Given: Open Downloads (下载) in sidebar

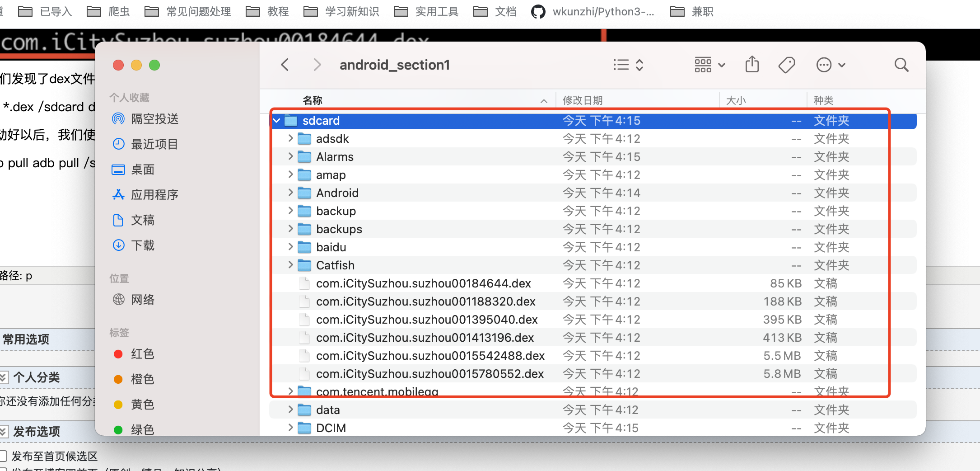Looking at the screenshot, I should [x=133, y=245].
